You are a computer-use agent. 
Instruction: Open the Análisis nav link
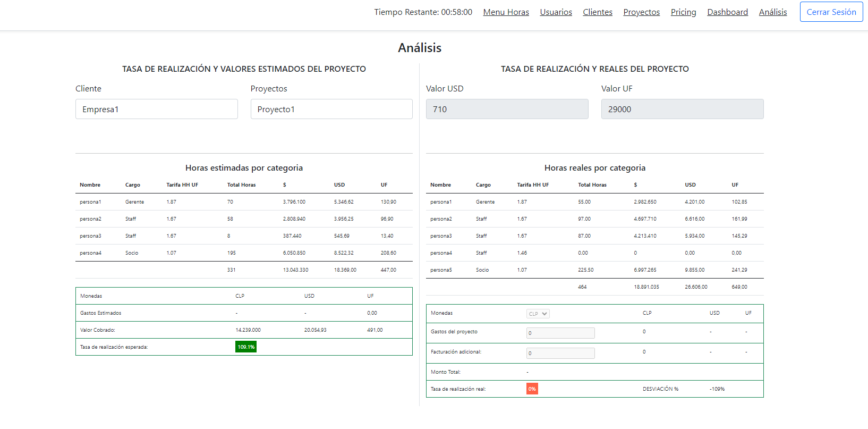[x=772, y=12]
